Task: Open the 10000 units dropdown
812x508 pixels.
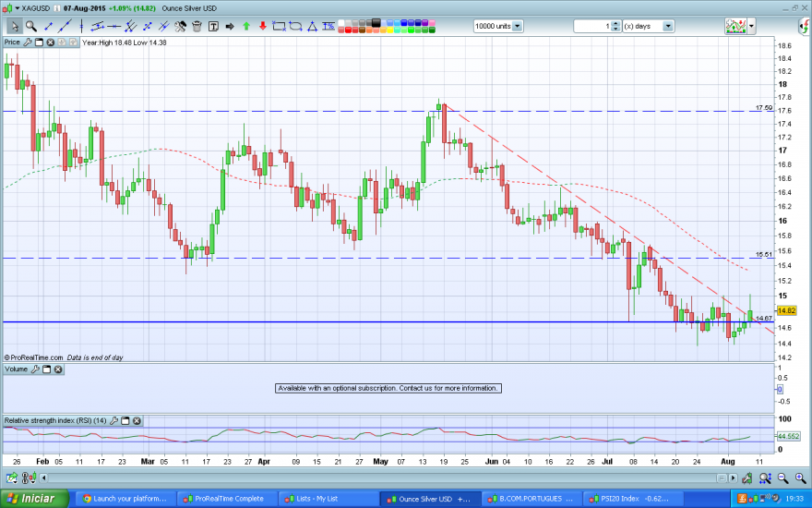Action: 516,26
